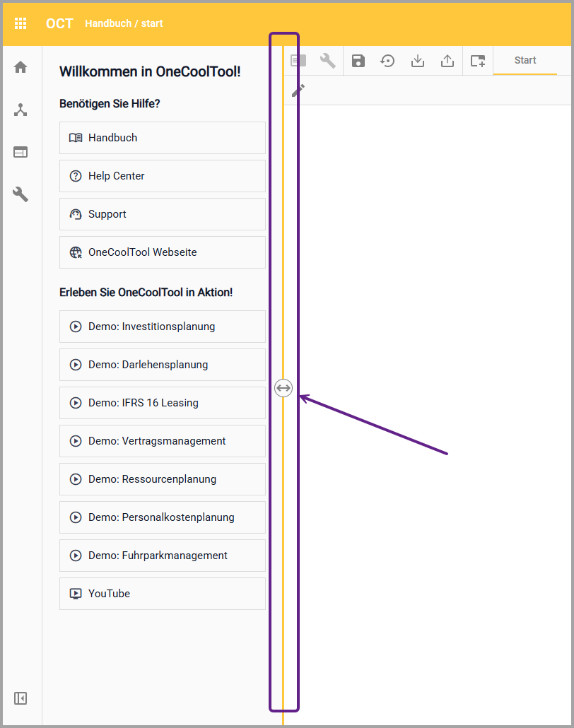
Task: Click the 'start' breadcrumb text
Action: click(152, 23)
